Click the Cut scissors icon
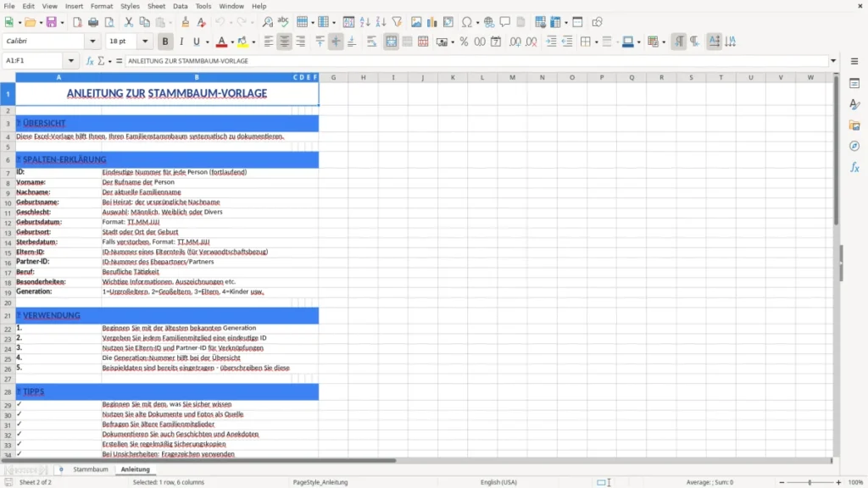 129,22
